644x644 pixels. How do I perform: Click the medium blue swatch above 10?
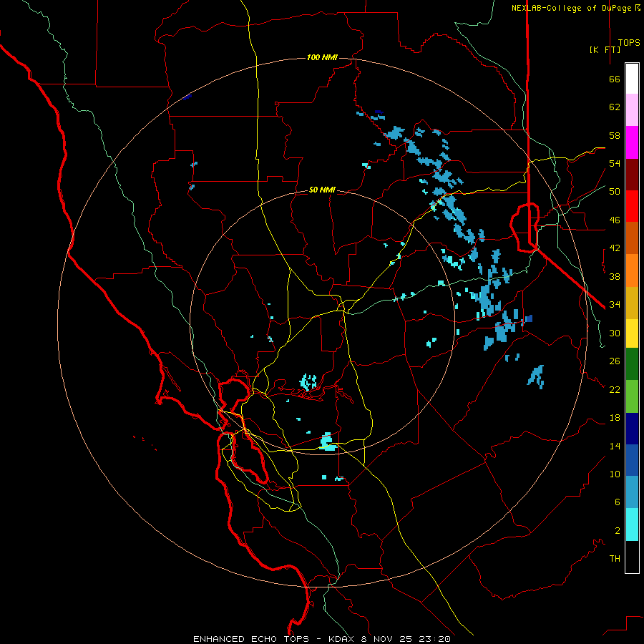[x=632, y=460]
